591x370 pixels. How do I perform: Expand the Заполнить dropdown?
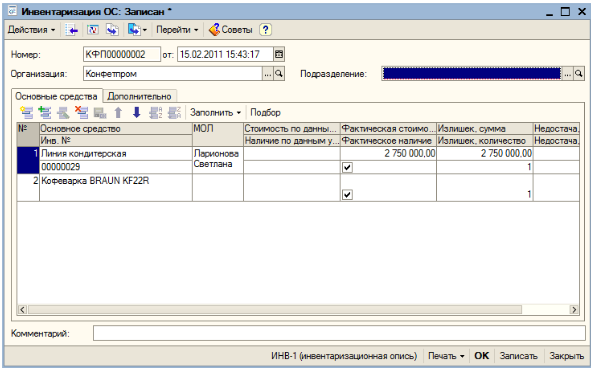pos(216,113)
